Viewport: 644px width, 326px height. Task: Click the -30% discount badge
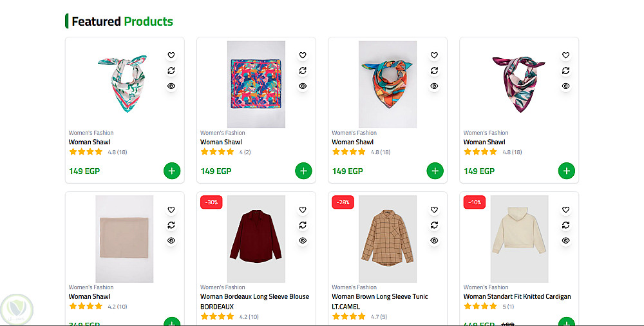(211, 202)
